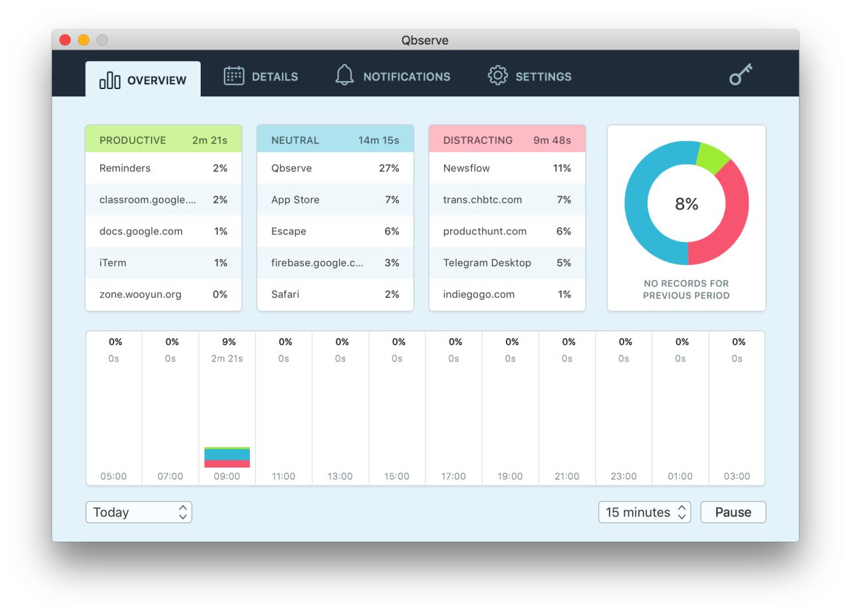The width and height of the screenshot is (851, 616).
Task: Click the stacked activity bar at 09:00
Action: [x=227, y=457]
